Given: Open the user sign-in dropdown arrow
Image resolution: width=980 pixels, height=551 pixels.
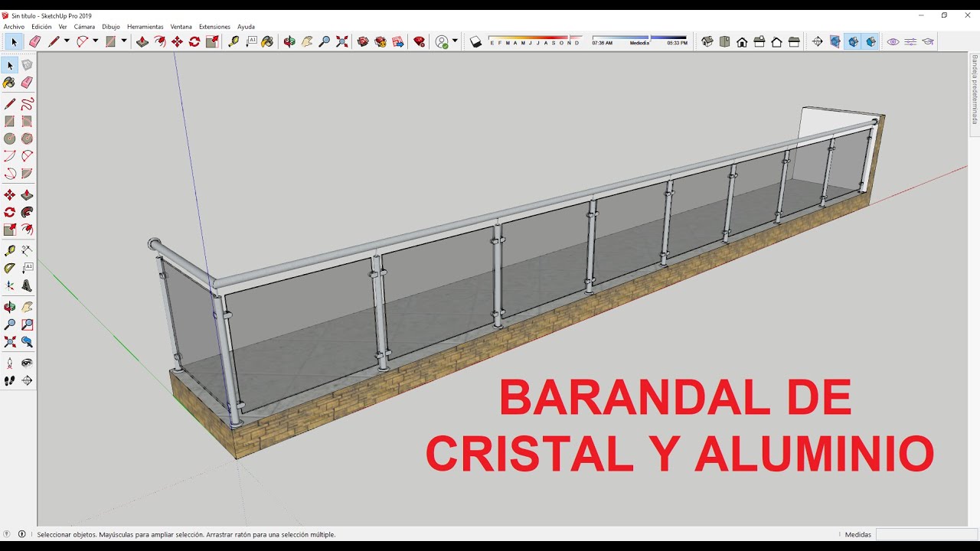Looking at the screenshot, I should click(455, 41).
